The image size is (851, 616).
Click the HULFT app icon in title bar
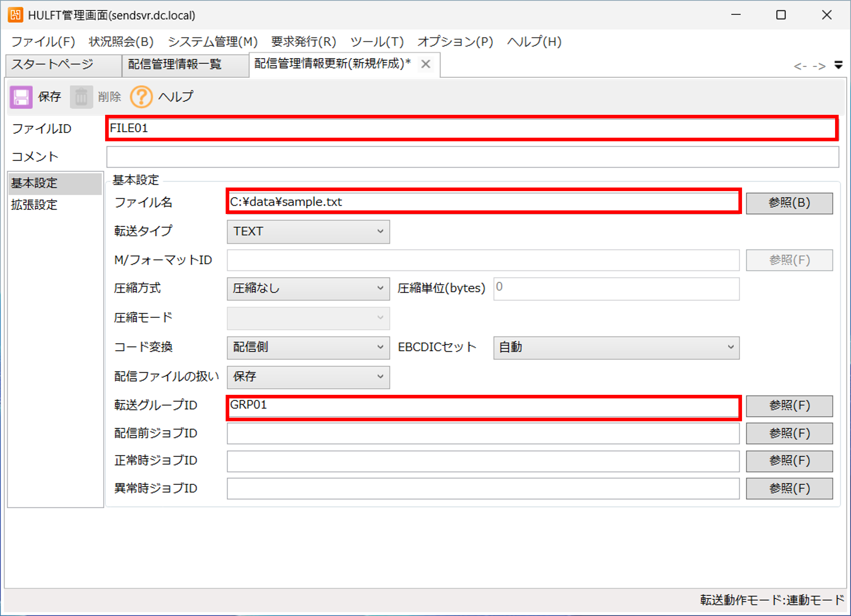coord(15,15)
